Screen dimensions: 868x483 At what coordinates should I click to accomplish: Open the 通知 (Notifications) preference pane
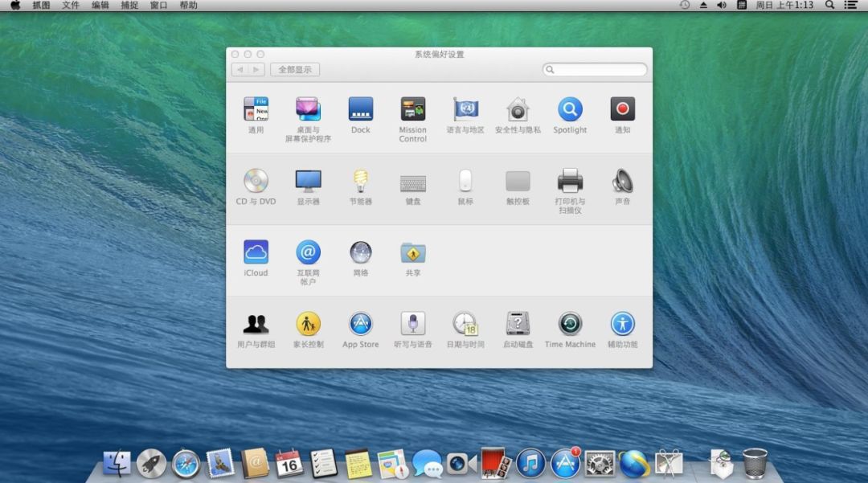pos(622,110)
